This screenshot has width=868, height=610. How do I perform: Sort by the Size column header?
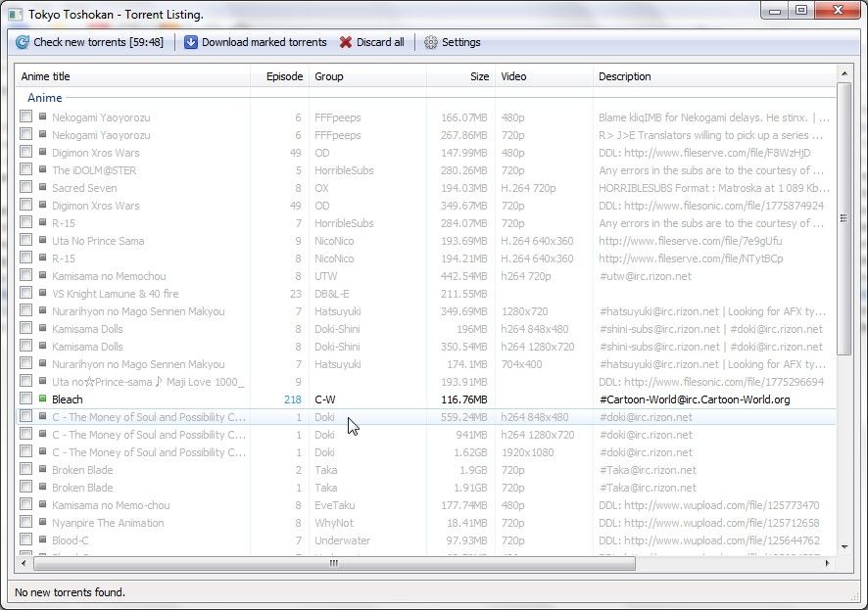[x=460, y=76]
